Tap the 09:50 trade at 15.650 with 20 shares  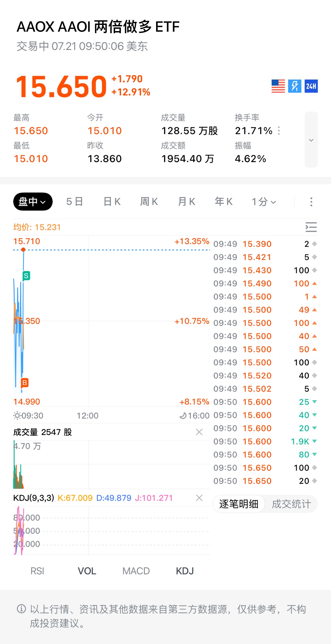(265, 481)
